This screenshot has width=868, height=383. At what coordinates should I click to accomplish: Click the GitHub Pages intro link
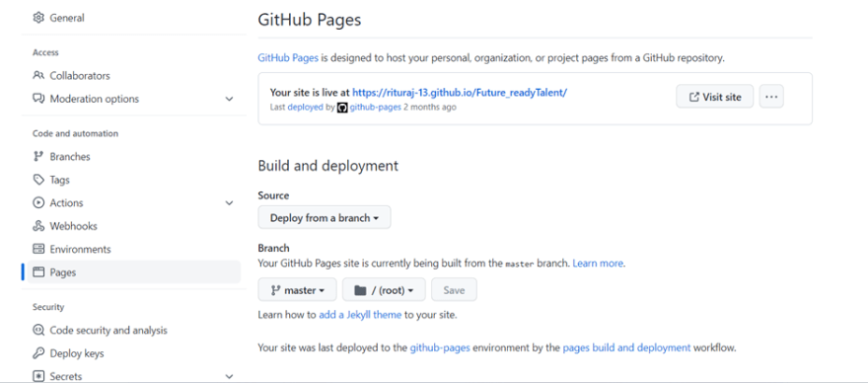[x=288, y=57]
